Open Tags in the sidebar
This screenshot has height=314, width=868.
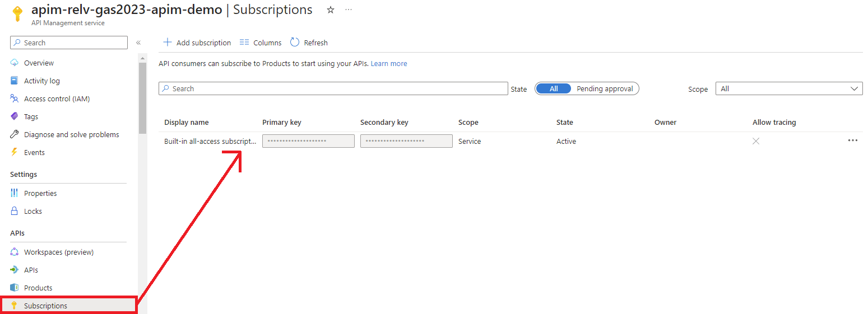point(31,116)
